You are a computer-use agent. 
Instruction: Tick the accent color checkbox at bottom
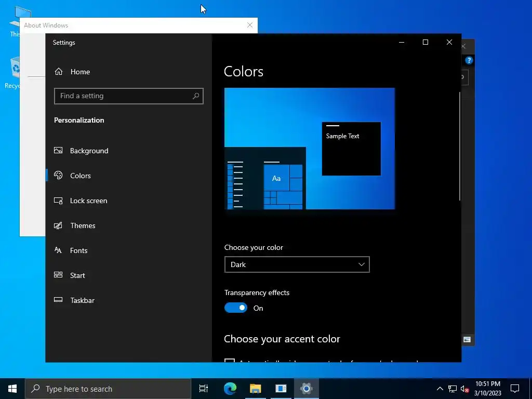(230, 361)
